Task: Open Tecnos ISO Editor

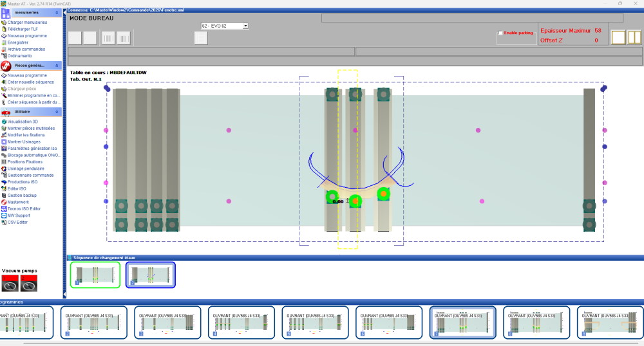Action: [24, 208]
